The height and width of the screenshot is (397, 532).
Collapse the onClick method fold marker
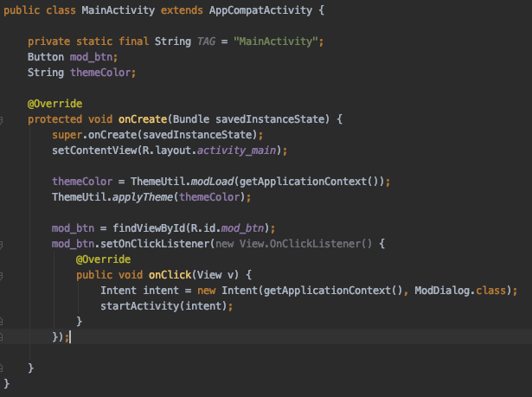(1, 276)
